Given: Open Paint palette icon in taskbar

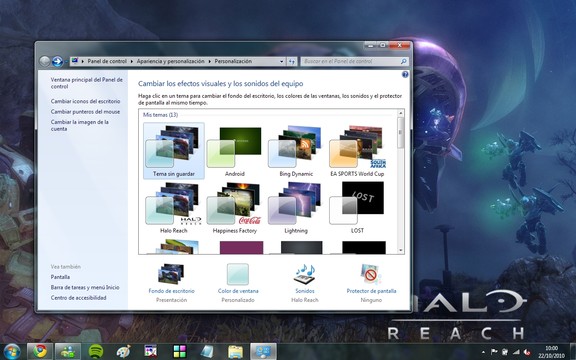Looking at the screenshot, I should coord(123,352).
